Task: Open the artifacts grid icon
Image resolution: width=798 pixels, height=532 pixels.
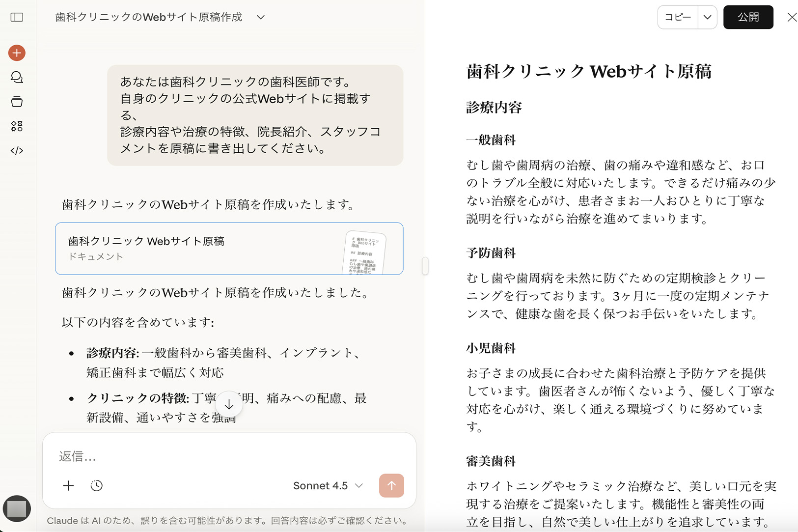Action: (17, 126)
